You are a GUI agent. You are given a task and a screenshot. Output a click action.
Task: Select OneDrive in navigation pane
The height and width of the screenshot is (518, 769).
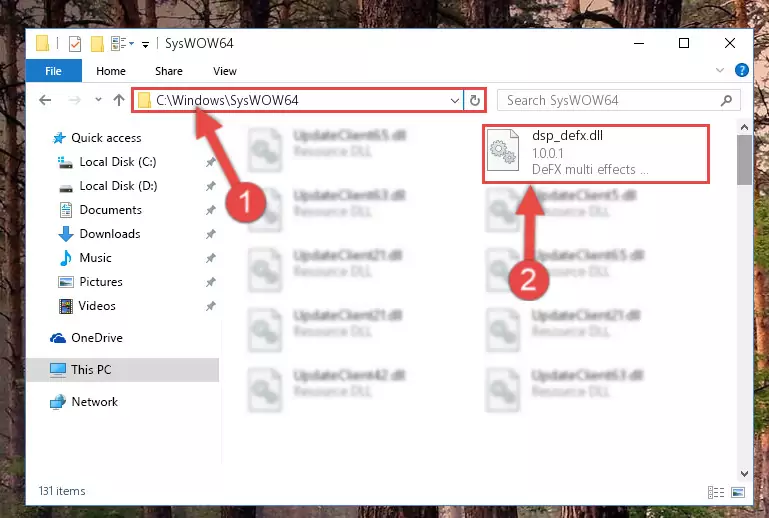[97, 338]
